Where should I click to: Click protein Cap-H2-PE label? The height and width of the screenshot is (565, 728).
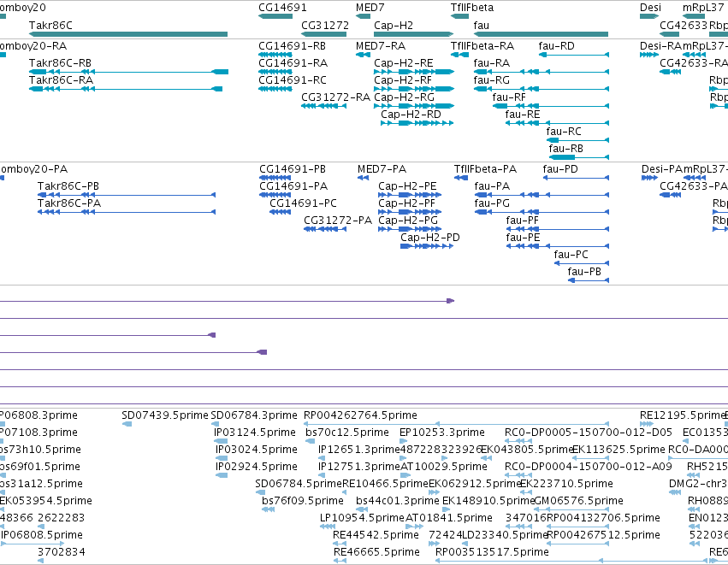pyautogui.click(x=407, y=186)
